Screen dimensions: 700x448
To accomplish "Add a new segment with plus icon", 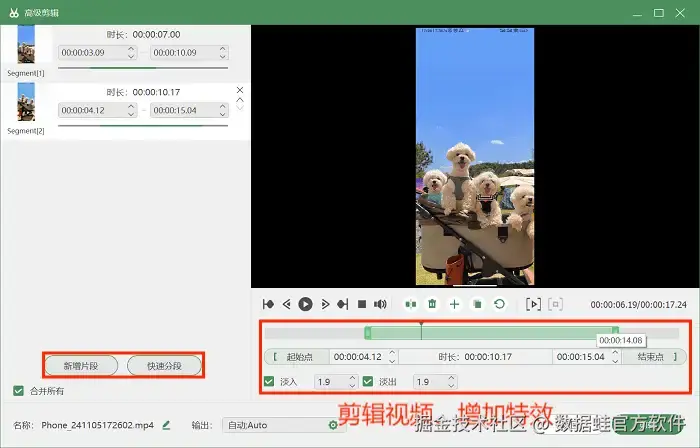I will pos(454,304).
